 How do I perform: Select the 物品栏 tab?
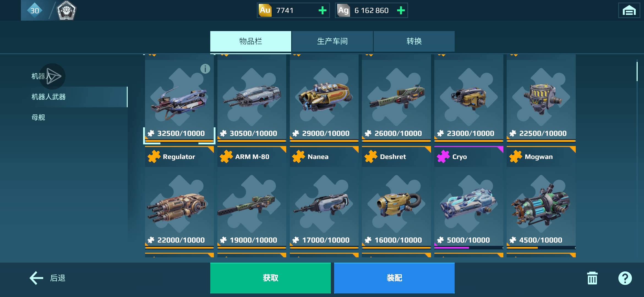coord(250,41)
